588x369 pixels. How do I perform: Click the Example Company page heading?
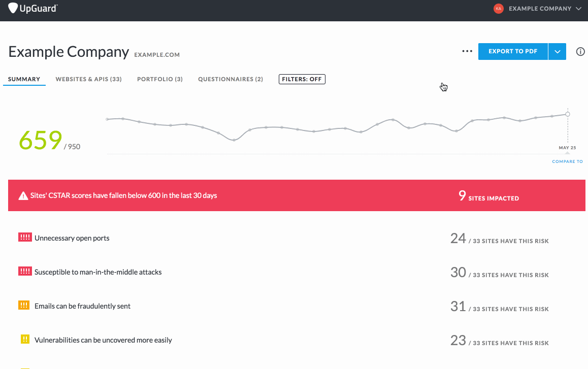(69, 52)
